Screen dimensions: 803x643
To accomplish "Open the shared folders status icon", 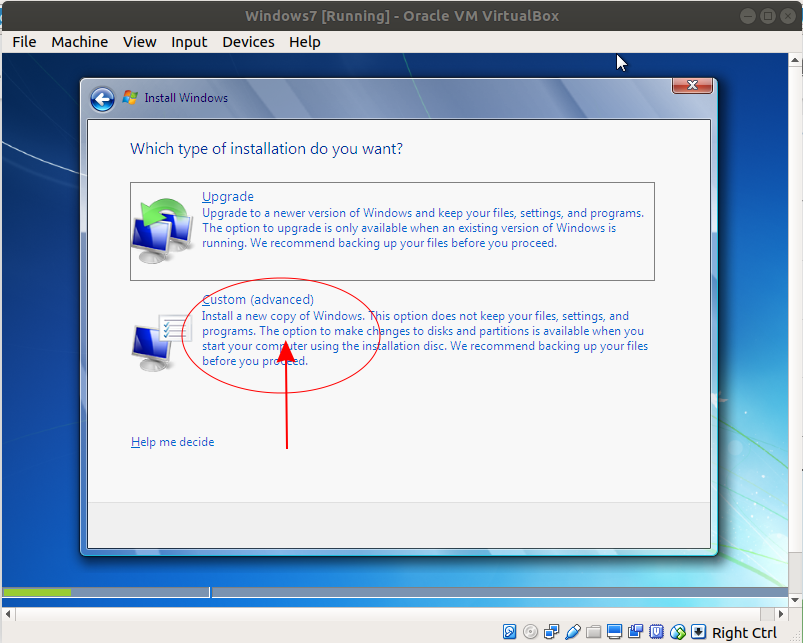I will [x=594, y=632].
